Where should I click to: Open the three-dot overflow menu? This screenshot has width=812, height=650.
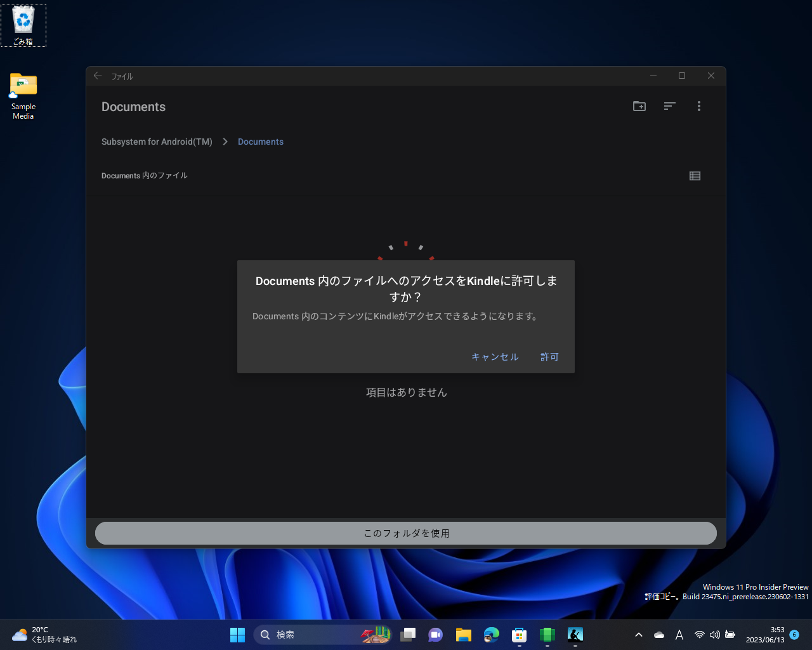point(698,106)
